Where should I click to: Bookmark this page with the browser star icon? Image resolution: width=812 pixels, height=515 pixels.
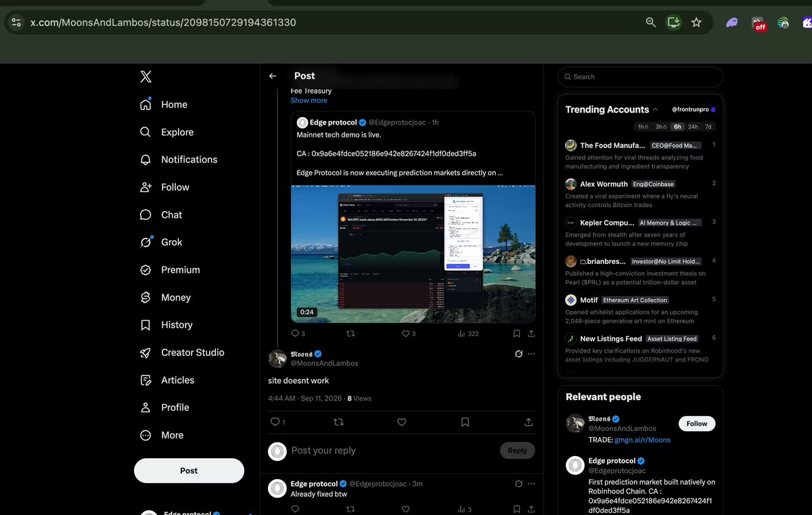coord(696,22)
